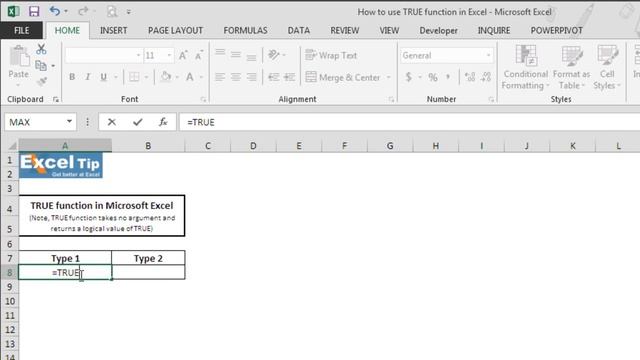Click the Comma Style icon

[x=448, y=77]
